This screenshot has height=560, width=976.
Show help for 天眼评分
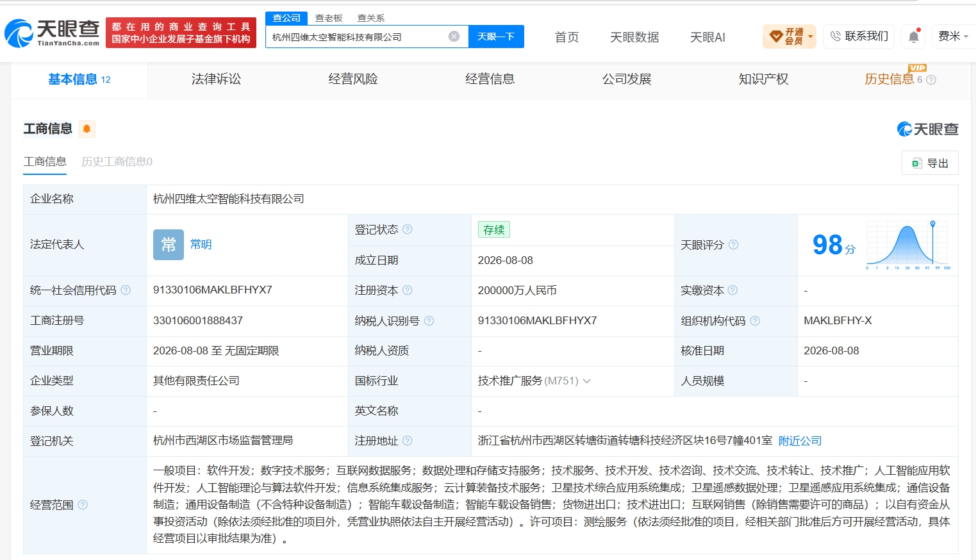[x=733, y=245]
